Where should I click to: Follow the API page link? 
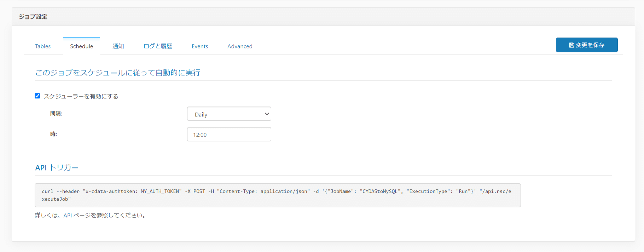coord(68,215)
